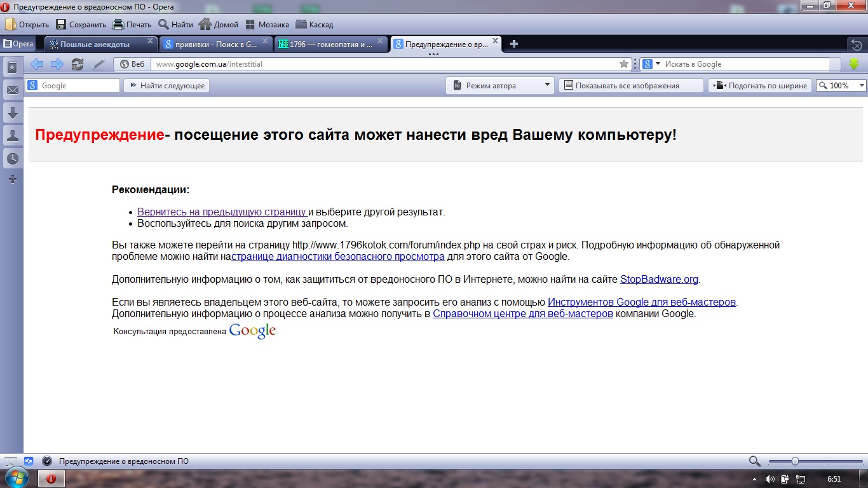Viewport: 868px width, 488px height.
Task: Follow Вернитесь на предыдущую страницу link
Action: point(222,212)
